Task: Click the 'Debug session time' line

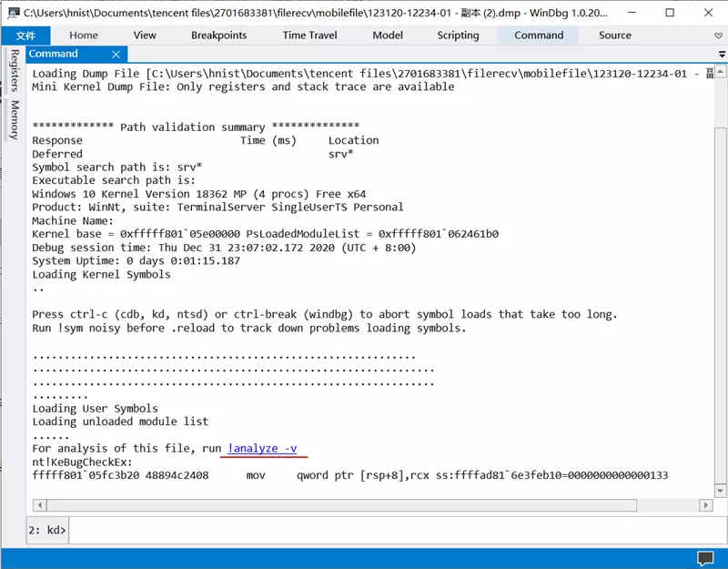Action: (x=224, y=248)
